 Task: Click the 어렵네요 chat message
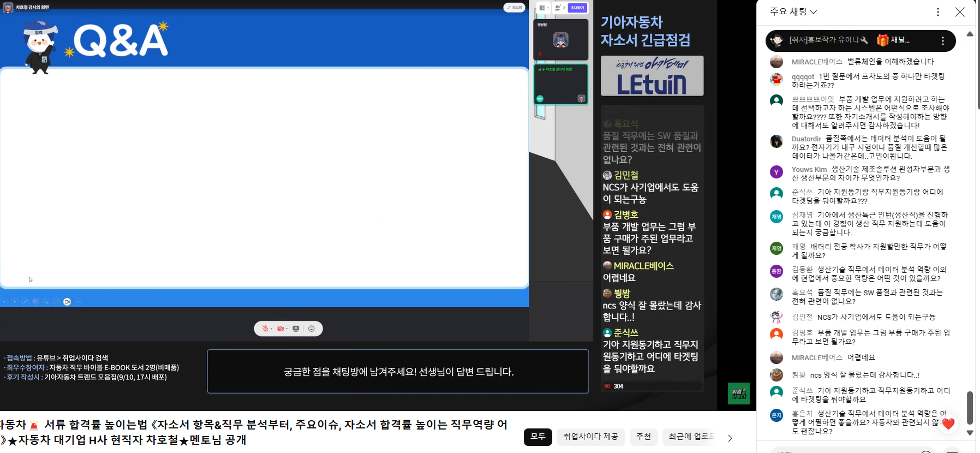pos(861,357)
